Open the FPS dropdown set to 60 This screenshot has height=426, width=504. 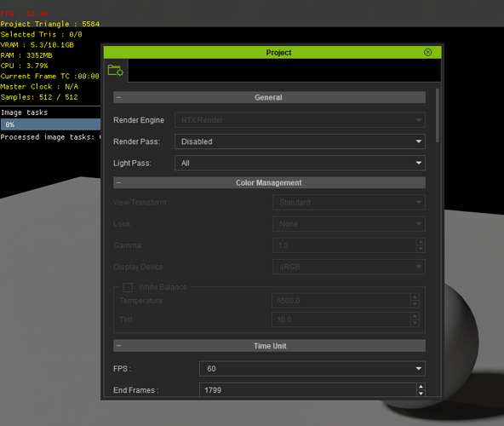pos(312,369)
